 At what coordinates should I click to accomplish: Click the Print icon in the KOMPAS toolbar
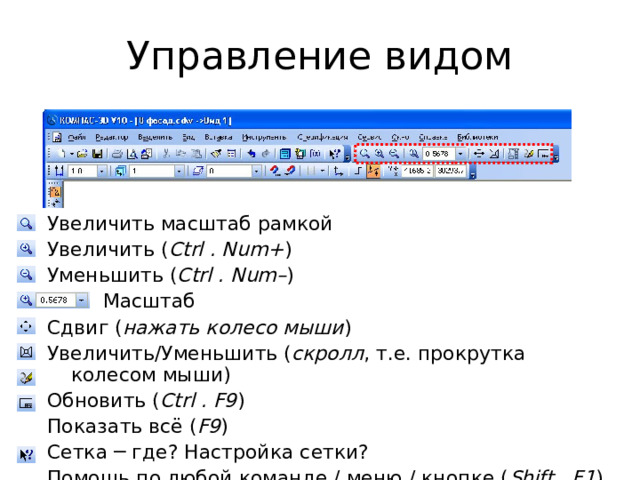click(117, 154)
